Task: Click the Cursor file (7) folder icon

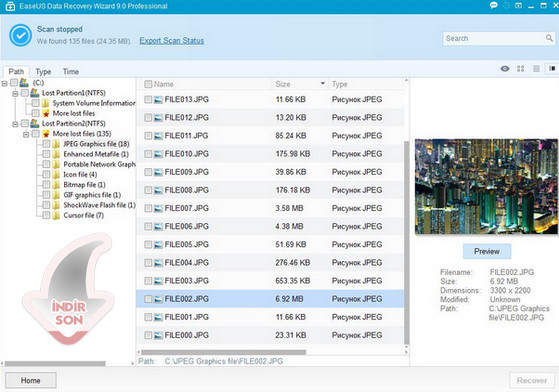Action: [x=56, y=215]
